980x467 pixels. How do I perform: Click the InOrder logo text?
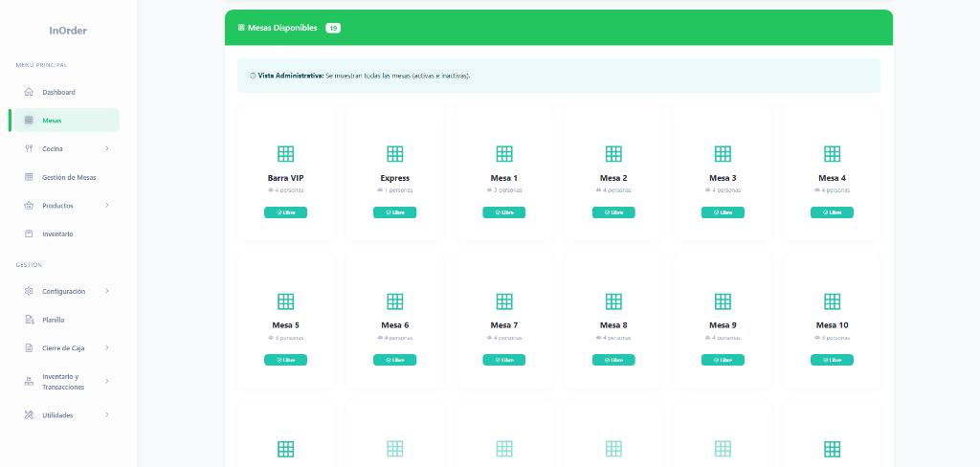[68, 31]
